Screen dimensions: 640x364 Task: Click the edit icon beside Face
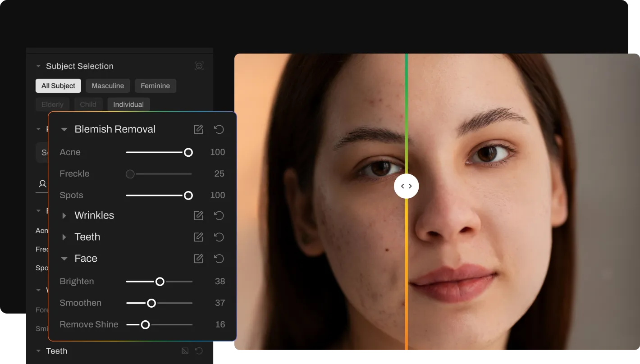pyautogui.click(x=198, y=259)
